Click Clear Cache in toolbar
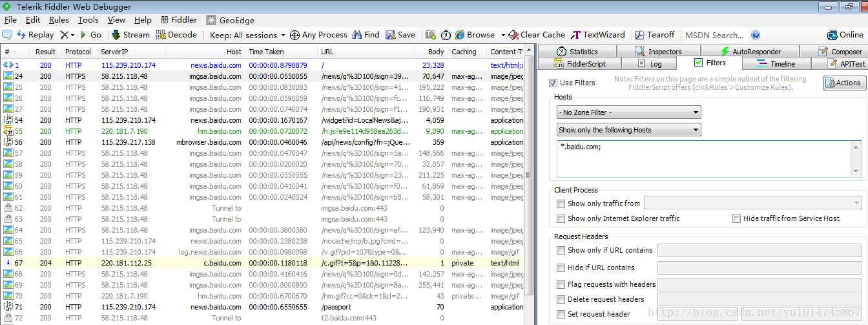Viewport: 868px width, 325px height. [537, 35]
